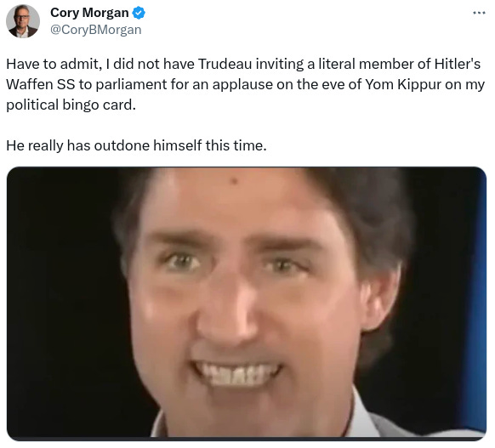495x448 pixels.
Task: Open the three-dot more options menu
Action: click(479, 13)
